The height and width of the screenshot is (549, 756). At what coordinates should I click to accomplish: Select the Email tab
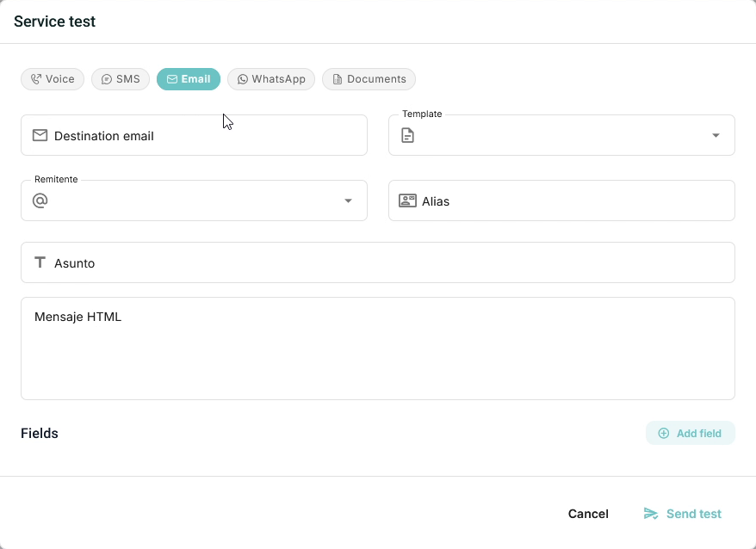(x=189, y=79)
